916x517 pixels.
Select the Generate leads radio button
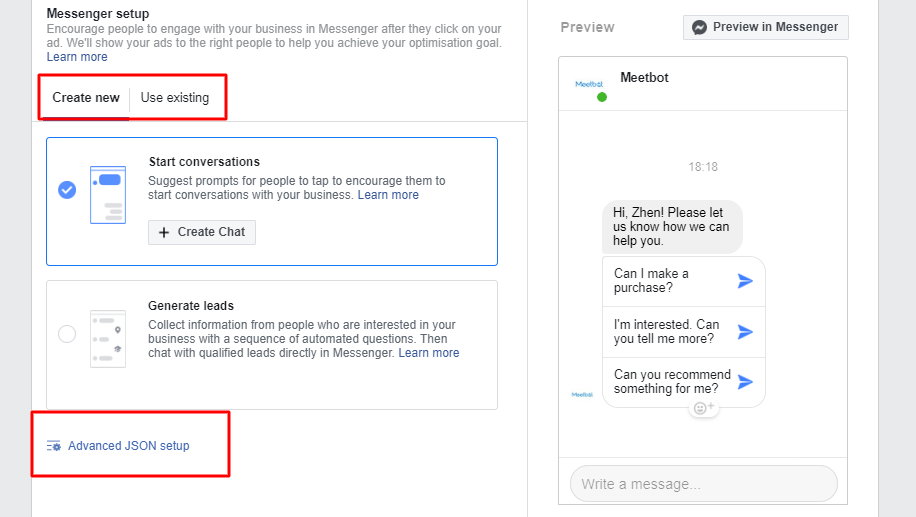pyautogui.click(x=67, y=334)
